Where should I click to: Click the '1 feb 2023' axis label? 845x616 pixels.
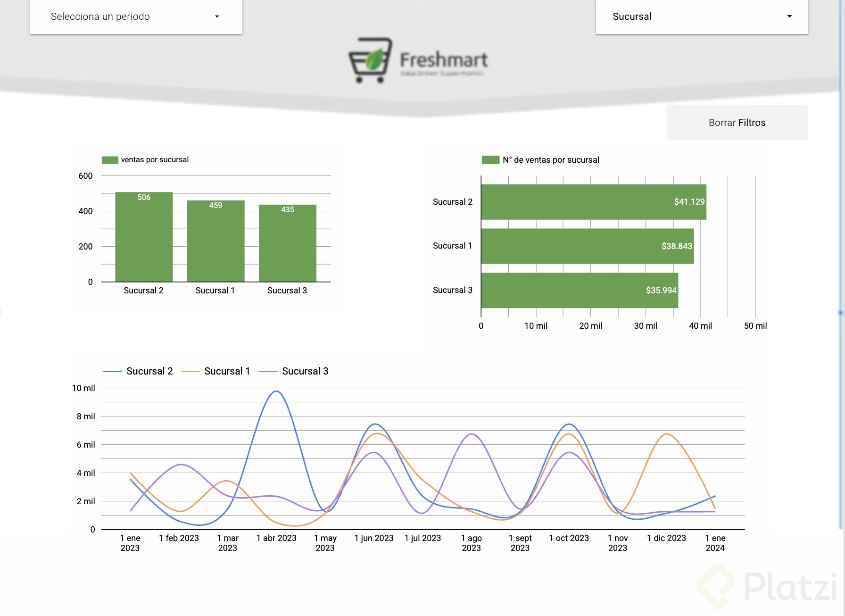coord(179,538)
